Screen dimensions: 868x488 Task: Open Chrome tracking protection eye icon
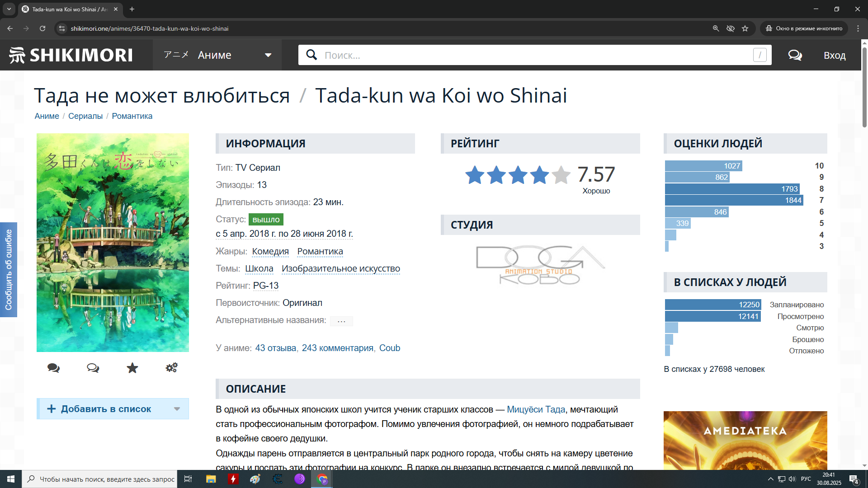pos(730,28)
